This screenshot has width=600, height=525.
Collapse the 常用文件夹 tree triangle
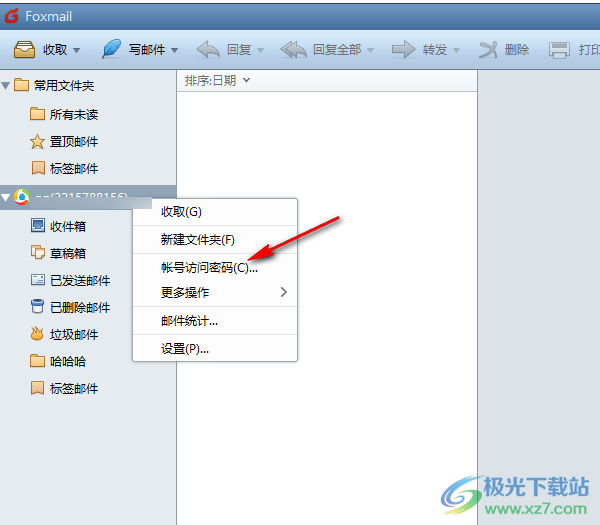pyautogui.click(x=5, y=85)
